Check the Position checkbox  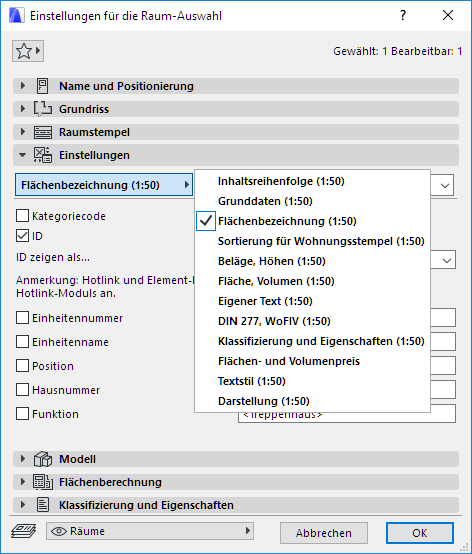pos(22,366)
